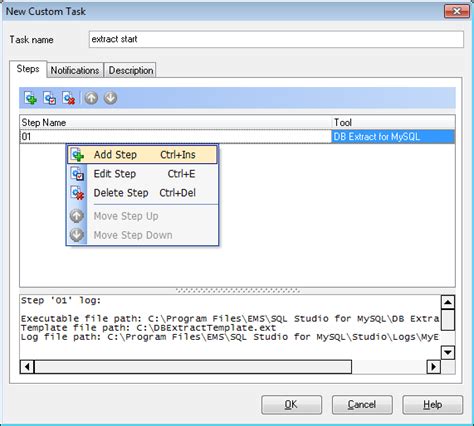Click the Add Step toolbar icon
474x426 pixels.
(x=31, y=98)
